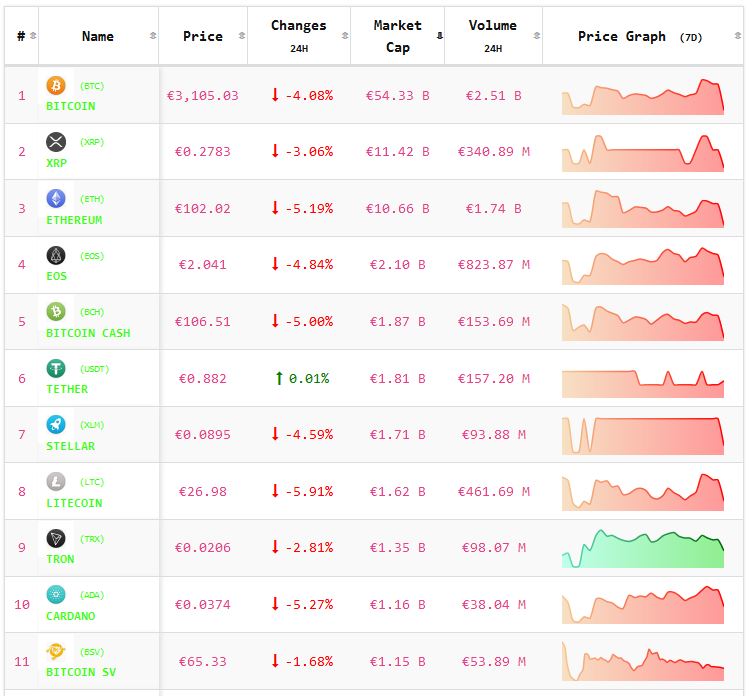The width and height of the screenshot is (753, 696).
Task: Click the Price column header
Action: click(x=203, y=36)
